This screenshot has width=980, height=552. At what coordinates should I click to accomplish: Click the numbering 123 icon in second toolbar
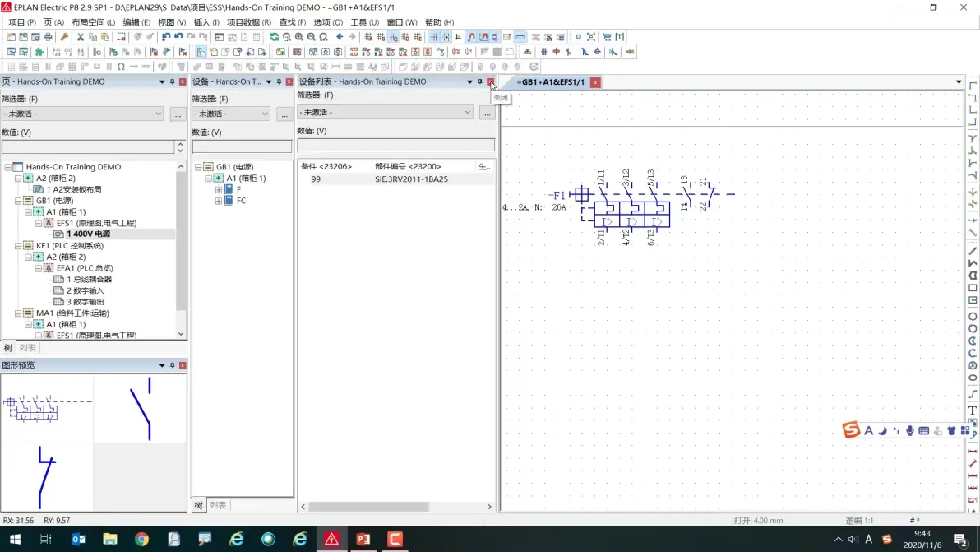point(56,52)
